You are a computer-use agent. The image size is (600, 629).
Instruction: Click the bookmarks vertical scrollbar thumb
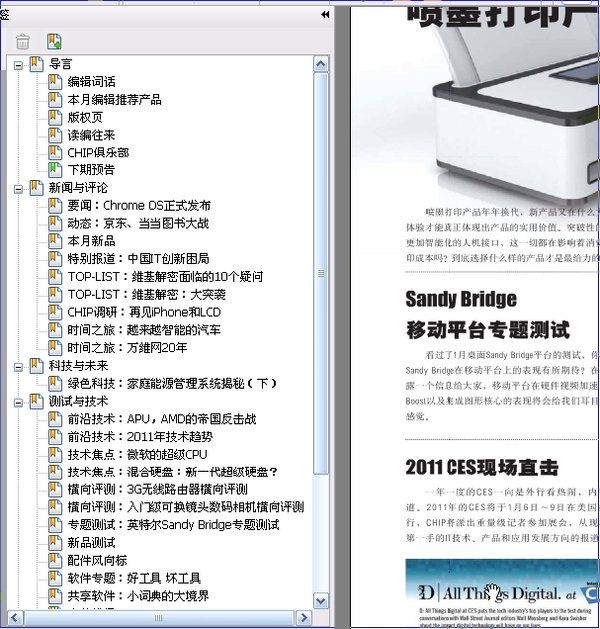click(321, 274)
